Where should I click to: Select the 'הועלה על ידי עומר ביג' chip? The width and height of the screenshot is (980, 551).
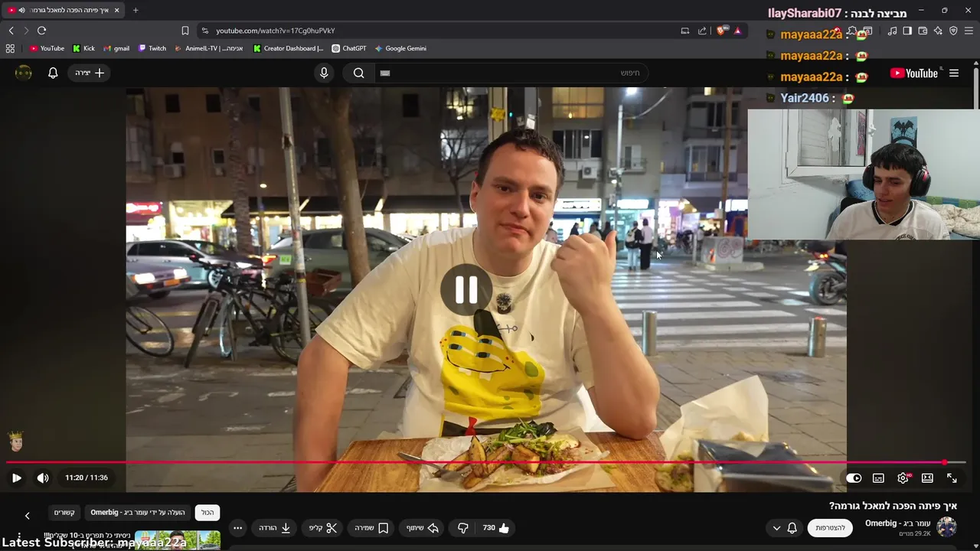coord(138,512)
